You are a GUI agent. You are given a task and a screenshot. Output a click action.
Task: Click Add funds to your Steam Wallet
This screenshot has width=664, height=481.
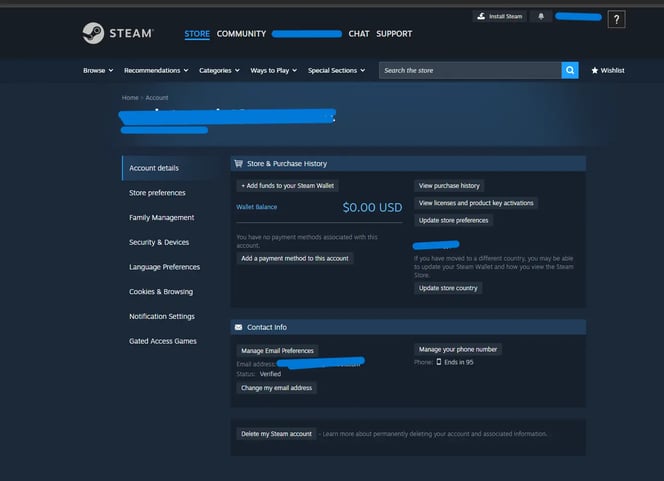tap(287, 186)
